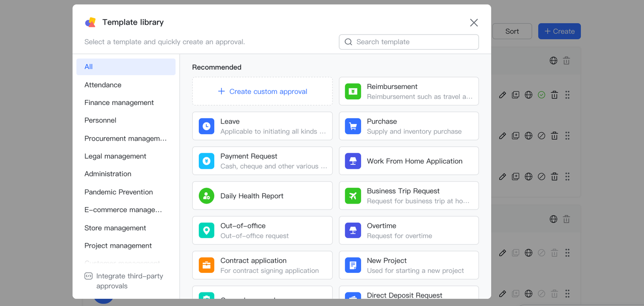Click the Out-of-office location pin icon
This screenshot has width=644, height=306.
point(206,231)
